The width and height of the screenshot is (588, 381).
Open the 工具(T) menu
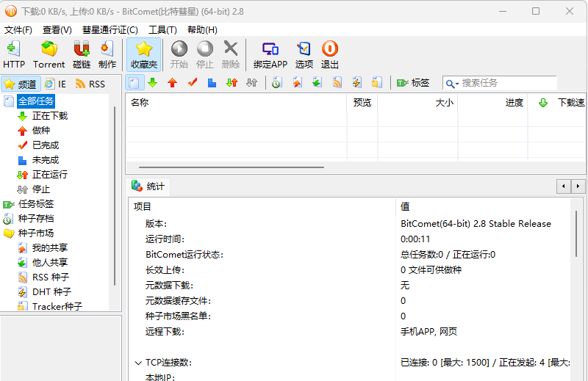click(162, 30)
